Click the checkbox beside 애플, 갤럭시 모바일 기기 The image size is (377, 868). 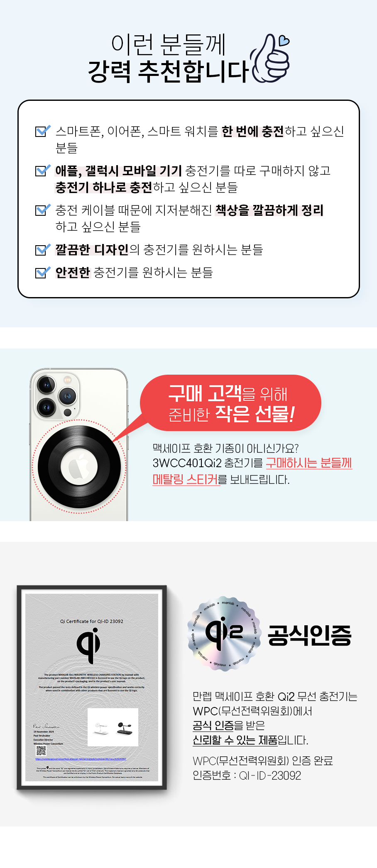[43, 170]
